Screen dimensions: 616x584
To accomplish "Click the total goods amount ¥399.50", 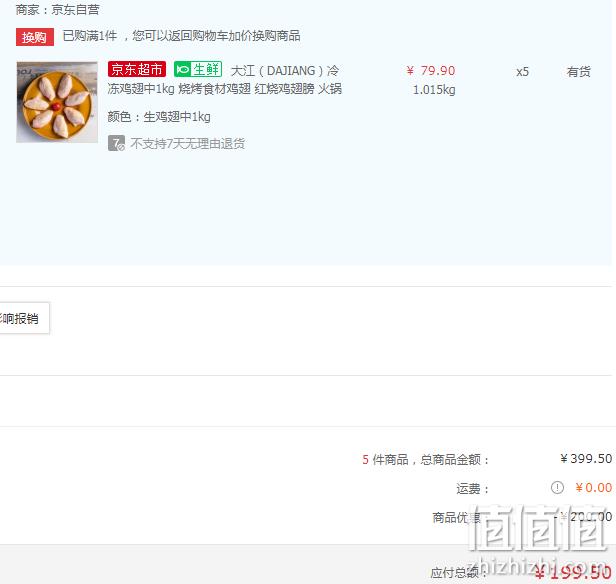I will pos(586,458).
